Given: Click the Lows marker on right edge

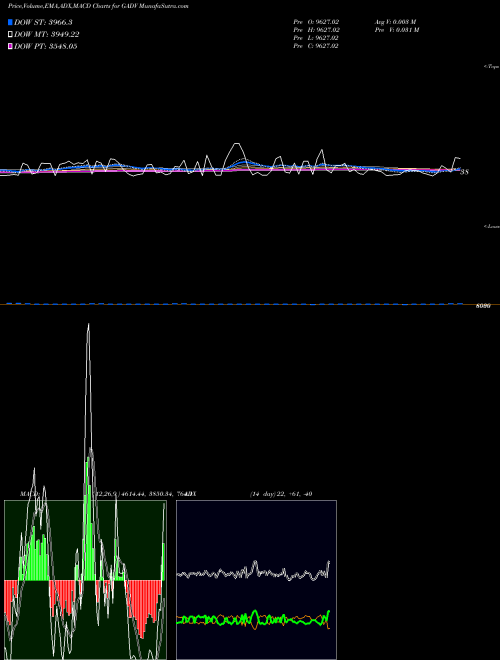Looking at the screenshot, I should 491,226.
